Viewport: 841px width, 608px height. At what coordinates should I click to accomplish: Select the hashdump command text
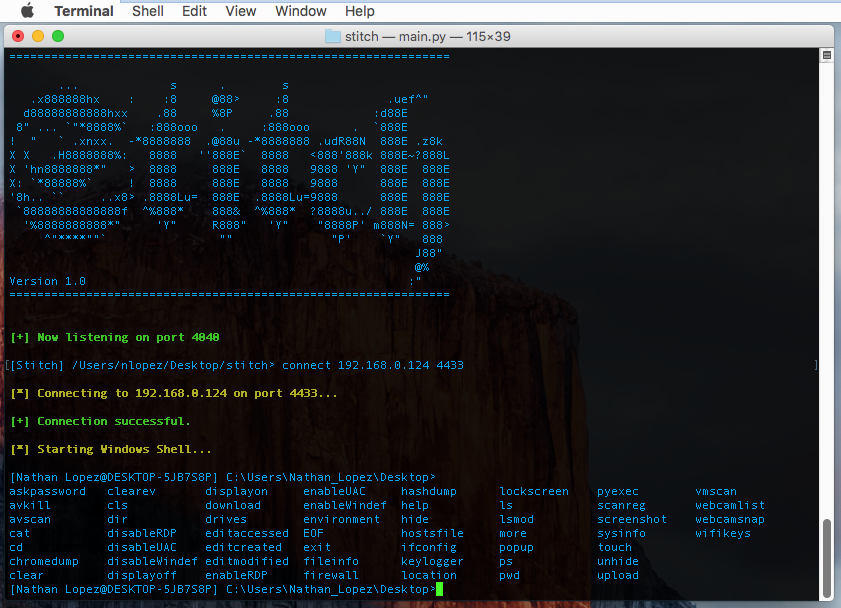428,491
